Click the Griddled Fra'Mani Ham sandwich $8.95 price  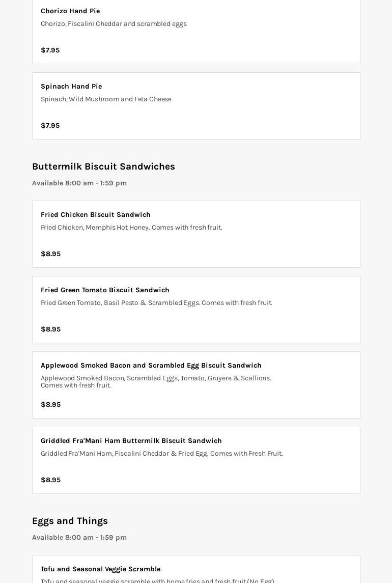pyautogui.click(x=50, y=480)
